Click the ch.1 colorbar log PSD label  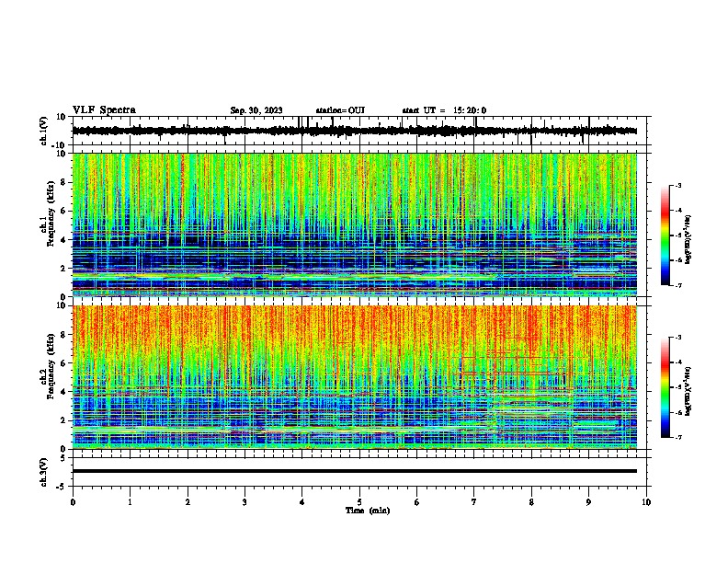point(688,239)
